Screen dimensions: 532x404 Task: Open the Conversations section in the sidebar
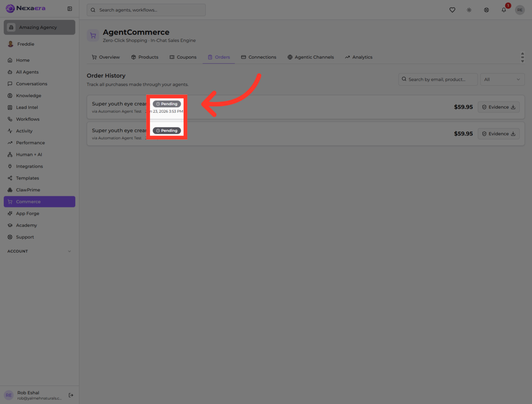tap(40, 84)
